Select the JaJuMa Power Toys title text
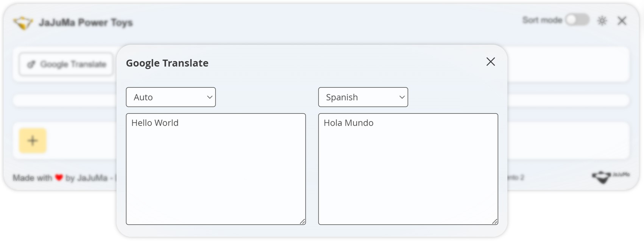The image size is (644, 241). (86, 23)
